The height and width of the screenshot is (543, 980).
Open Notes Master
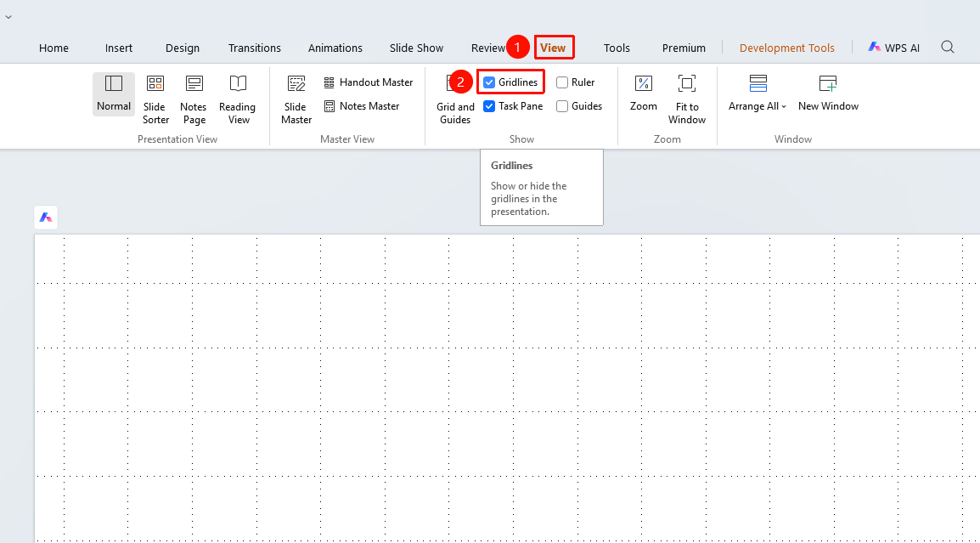361,106
